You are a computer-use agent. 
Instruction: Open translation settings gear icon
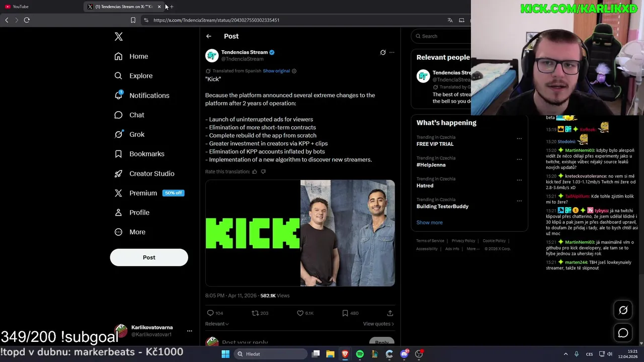click(294, 71)
